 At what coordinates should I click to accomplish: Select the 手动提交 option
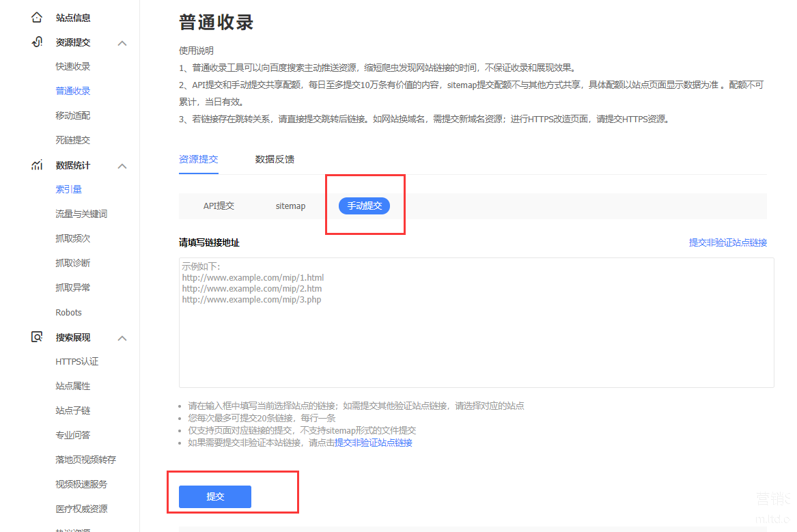click(364, 206)
